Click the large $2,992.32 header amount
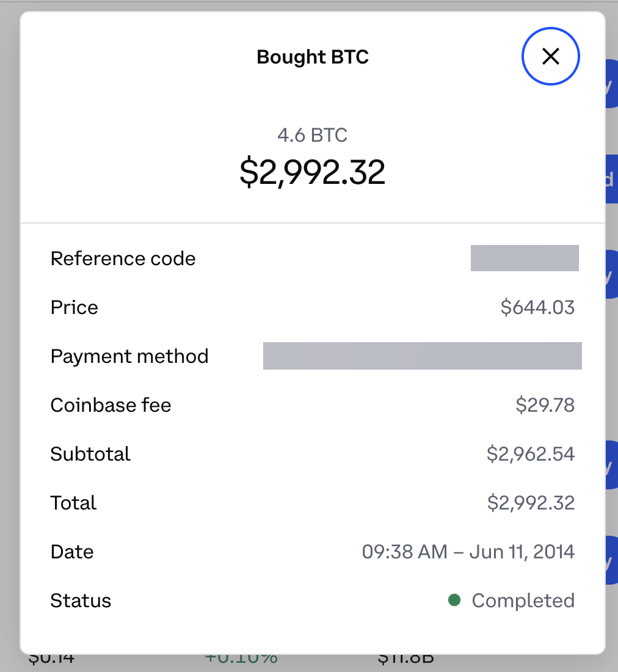This screenshot has height=672, width=618. pos(313,172)
